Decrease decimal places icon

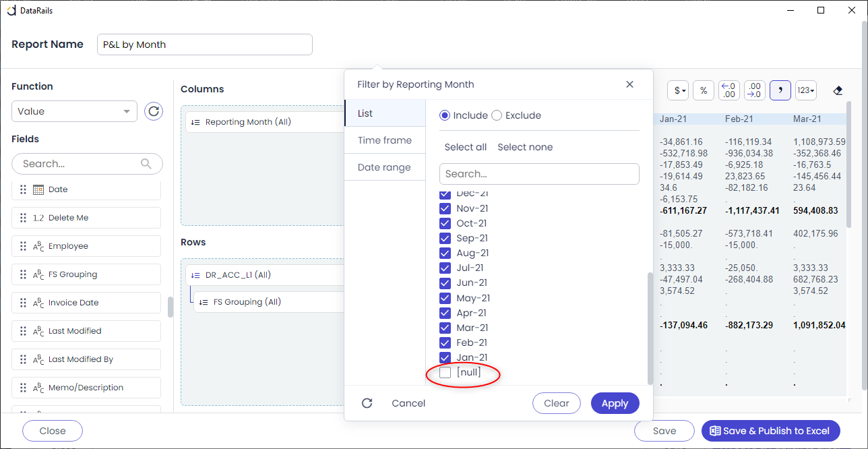pos(729,90)
